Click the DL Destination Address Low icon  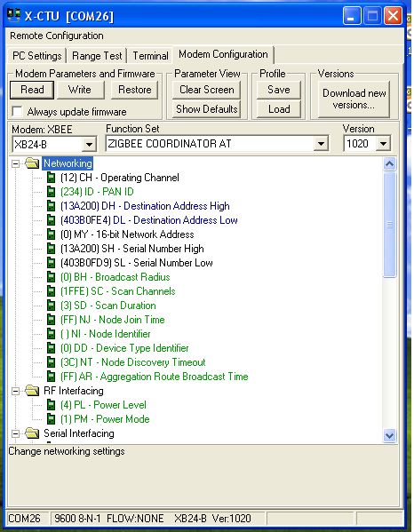(x=51, y=220)
